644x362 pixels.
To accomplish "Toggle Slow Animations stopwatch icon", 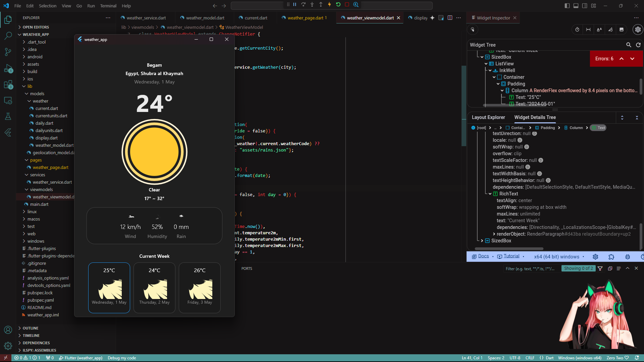I will coord(577,29).
